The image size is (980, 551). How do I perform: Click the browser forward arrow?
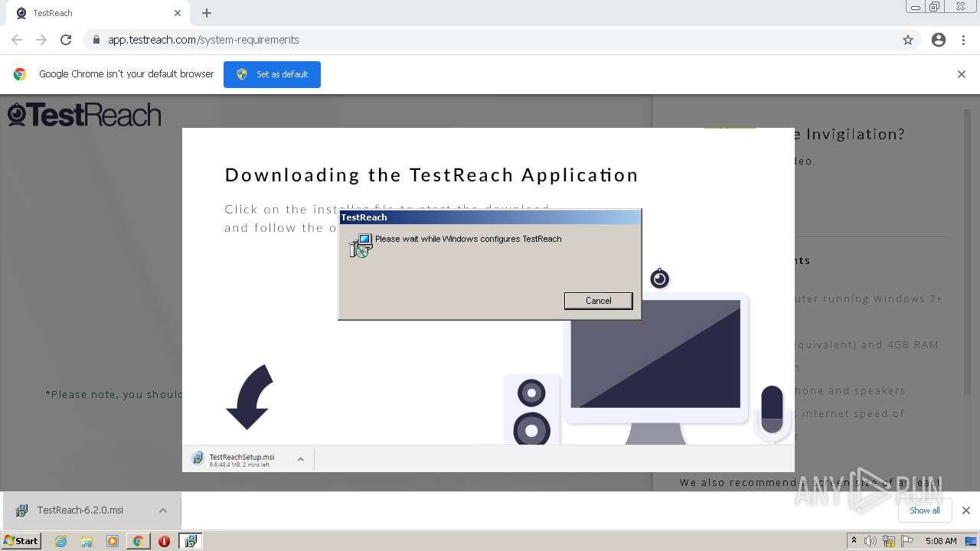click(41, 40)
